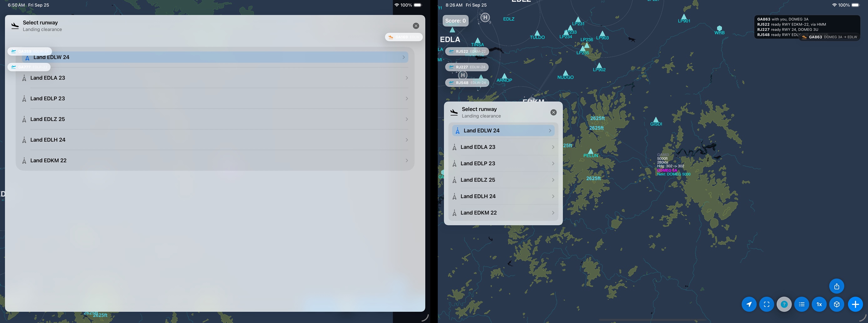Choose Land EDLZ 25 in the right popup
Image resolution: width=868 pixels, height=323 pixels.
(503, 180)
